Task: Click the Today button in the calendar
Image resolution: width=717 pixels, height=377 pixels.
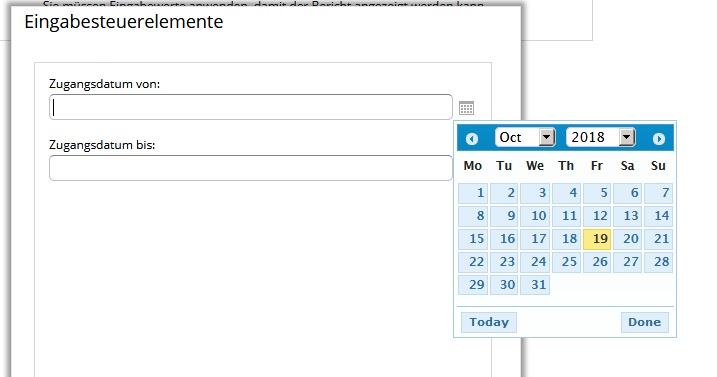Action: click(489, 322)
